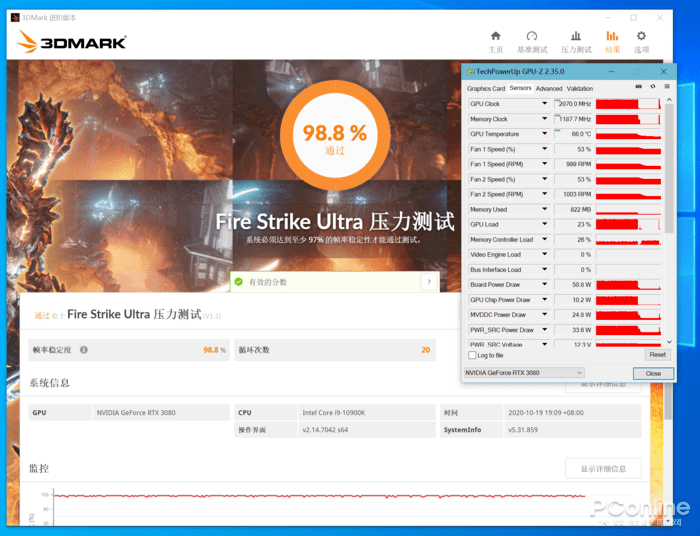Switch to the Validation tab

[x=579, y=89]
